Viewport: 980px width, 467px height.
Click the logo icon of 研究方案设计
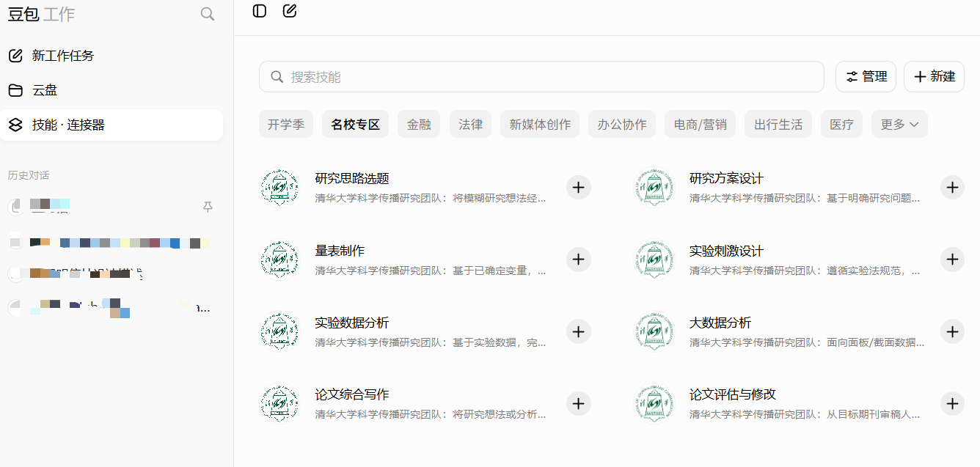tap(654, 188)
